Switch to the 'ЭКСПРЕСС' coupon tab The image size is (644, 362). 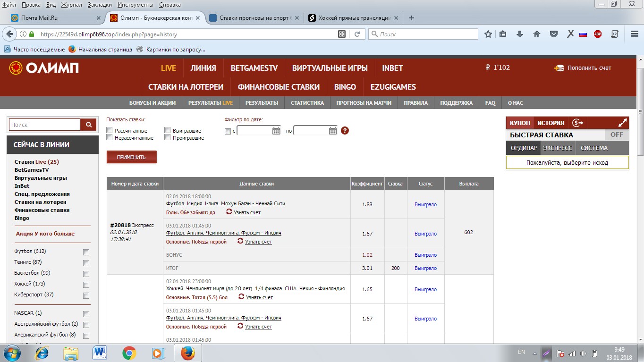[x=558, y=148]
